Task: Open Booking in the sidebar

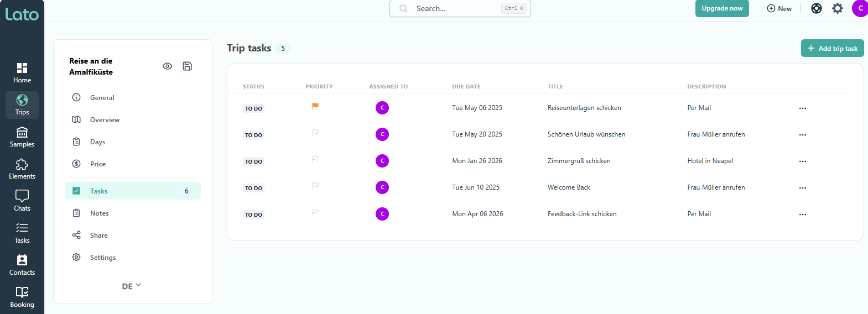Action: coord(22,297)
